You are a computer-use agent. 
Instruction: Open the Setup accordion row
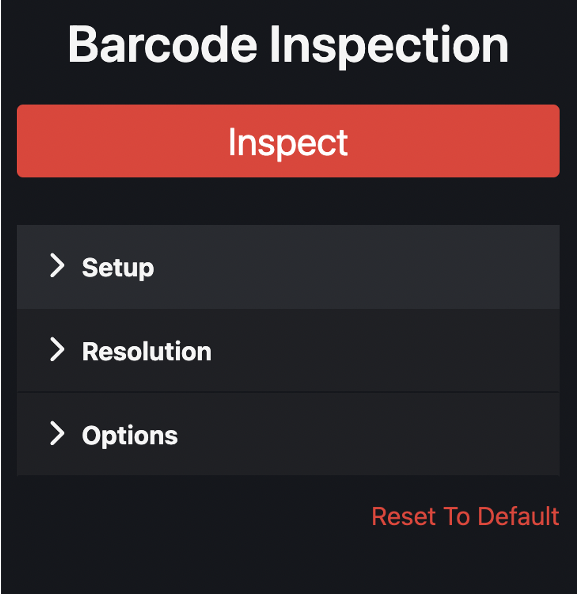pos(288,267)
